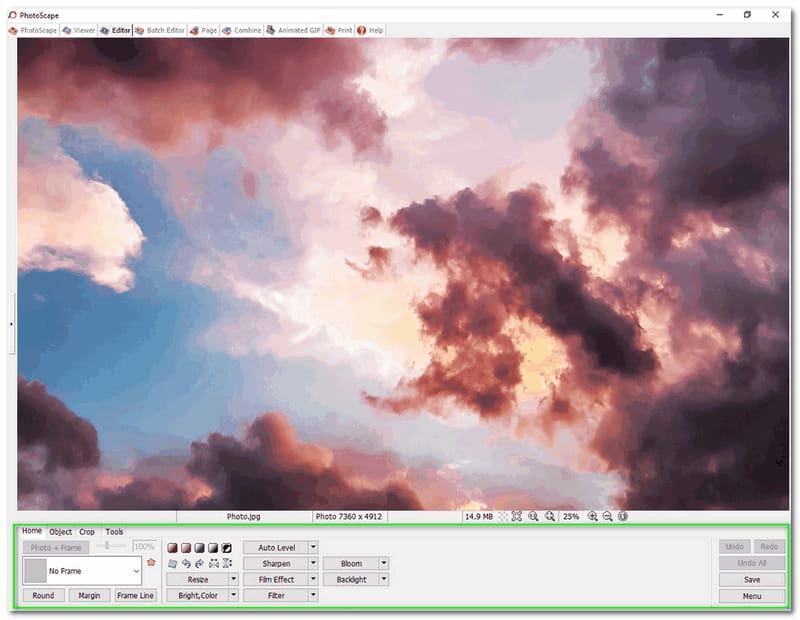
Task: Switch to the Animated GIF tab
Action: click(x=295, y=30)
